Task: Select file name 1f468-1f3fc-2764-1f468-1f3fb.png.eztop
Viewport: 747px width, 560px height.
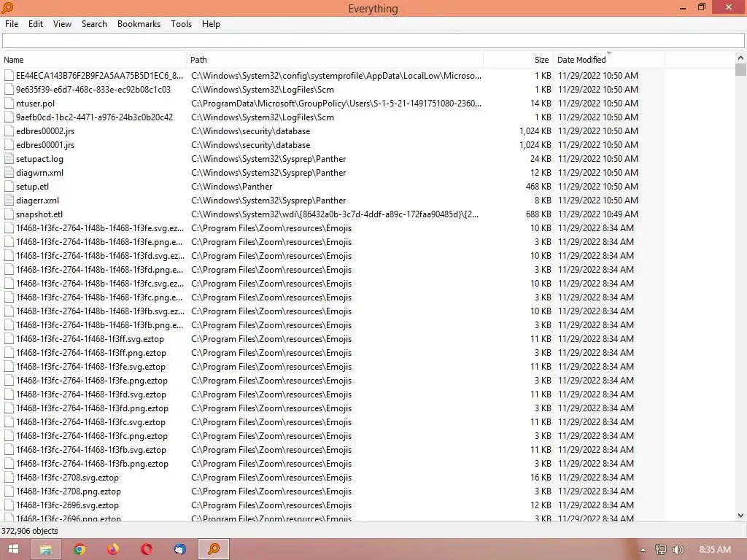Action: (x=92, y=463)
